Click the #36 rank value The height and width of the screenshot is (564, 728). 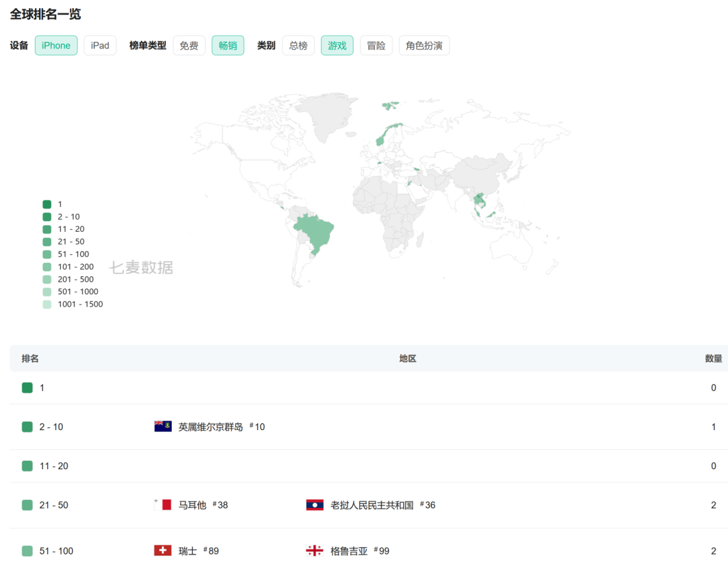(427, 505)
